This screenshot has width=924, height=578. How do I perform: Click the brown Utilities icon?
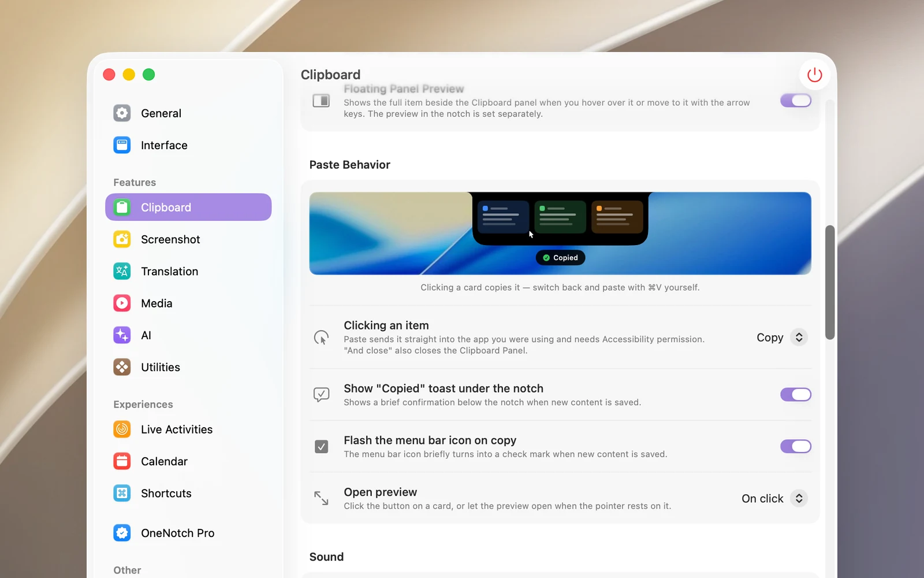(x=122, y=367)
